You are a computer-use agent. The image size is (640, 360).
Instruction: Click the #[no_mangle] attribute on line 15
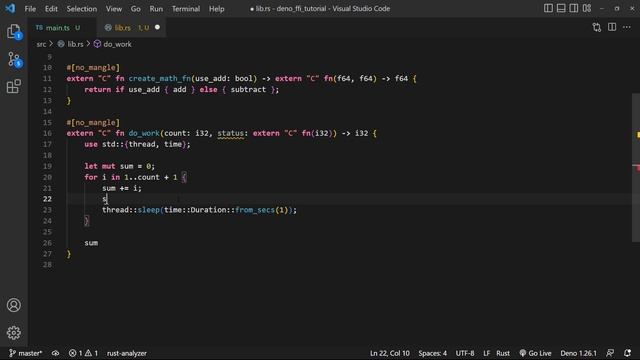pos(93,122)
